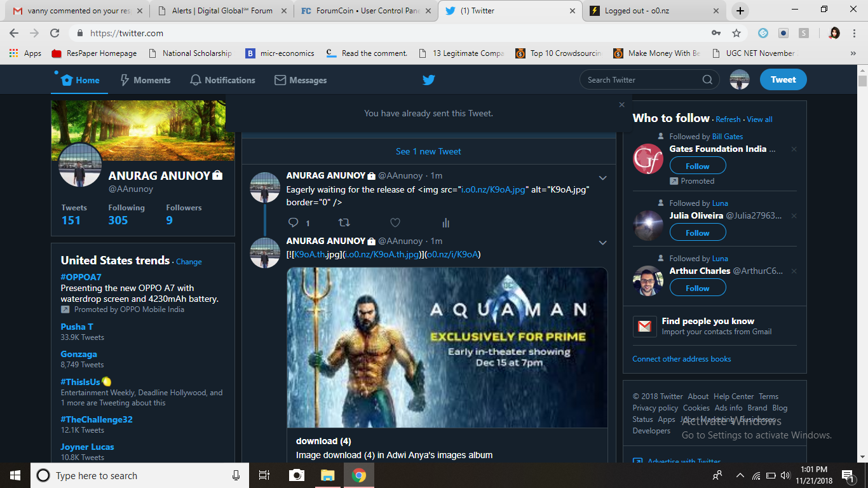Click the Twitter bird logo

(428, 80)
